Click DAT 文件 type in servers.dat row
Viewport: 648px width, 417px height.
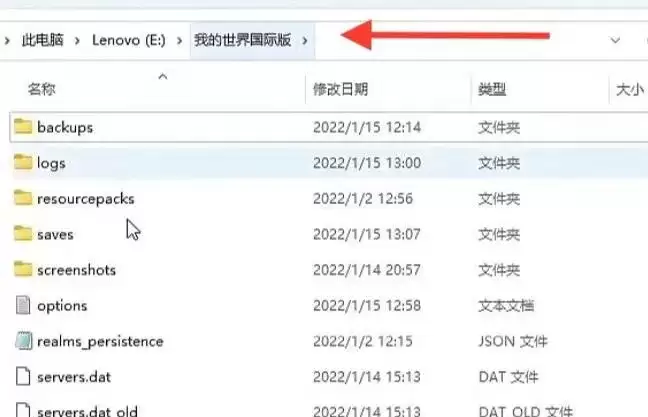click(x=508, y=377)
